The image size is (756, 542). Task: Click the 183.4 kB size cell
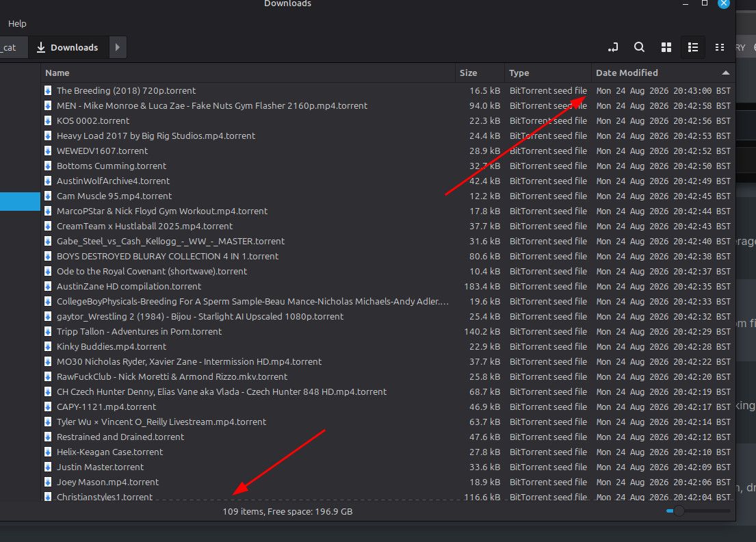pyautogui.click(x=482, y=287)
